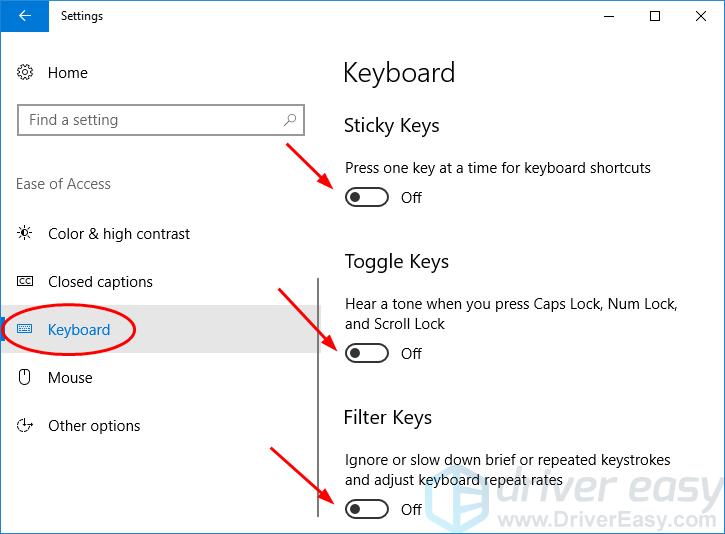Click the vertical scrollbar beside settings
725x534 pixels.
coord(318,398)
